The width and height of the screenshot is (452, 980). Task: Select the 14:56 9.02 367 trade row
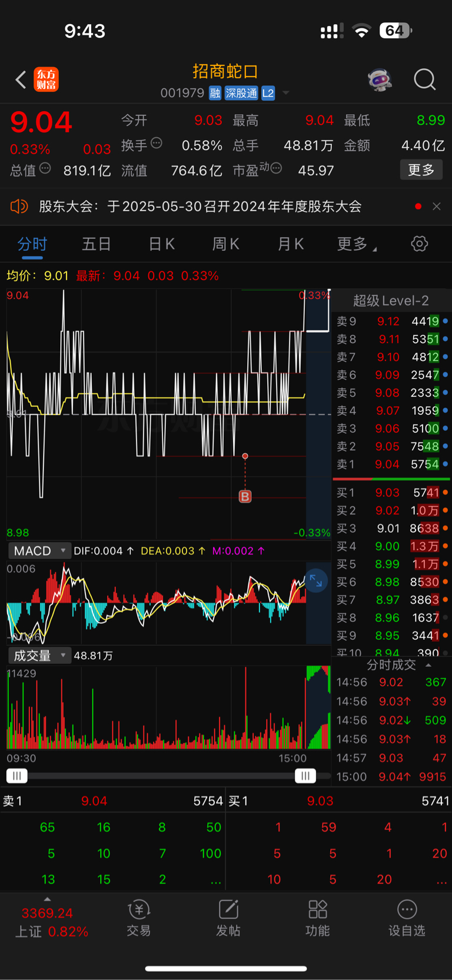pos(392,682)
